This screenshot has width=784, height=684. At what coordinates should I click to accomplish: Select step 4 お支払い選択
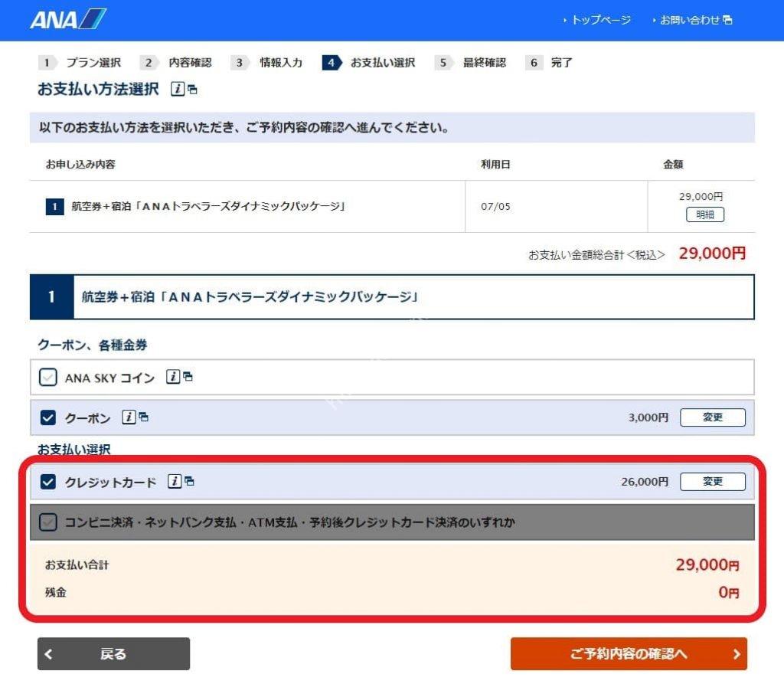pos(369,63)
